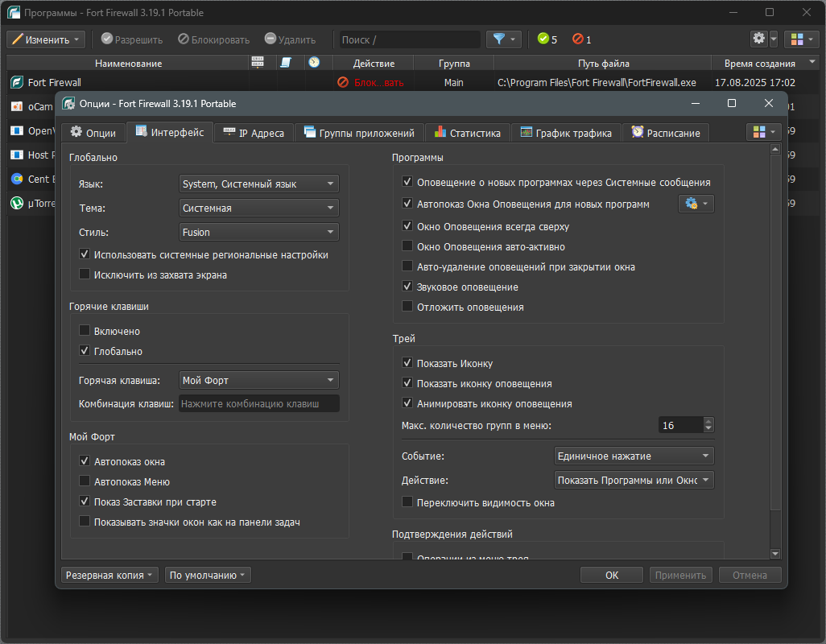Click the network card column header icon
Viewport: 826px width, 644px height.
(x=258, y=63)
